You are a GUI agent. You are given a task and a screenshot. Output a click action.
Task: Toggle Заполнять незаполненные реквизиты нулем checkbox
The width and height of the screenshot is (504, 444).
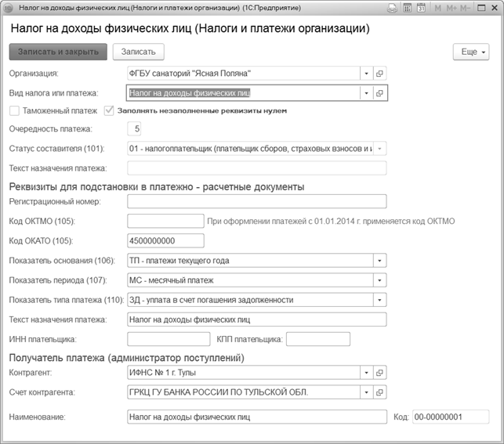pyautogui.click(x=109, y=110)
